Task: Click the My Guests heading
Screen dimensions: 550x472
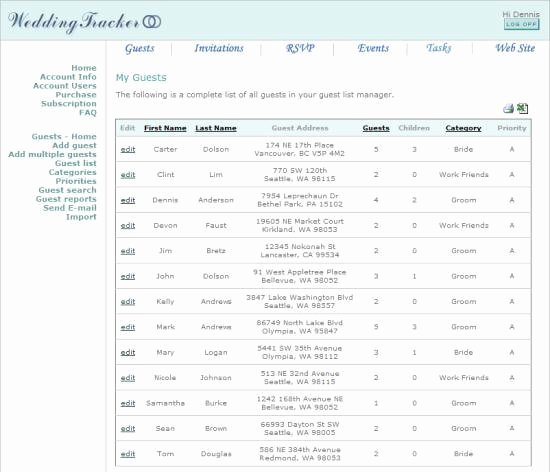Action: click(x=141, y=77)
